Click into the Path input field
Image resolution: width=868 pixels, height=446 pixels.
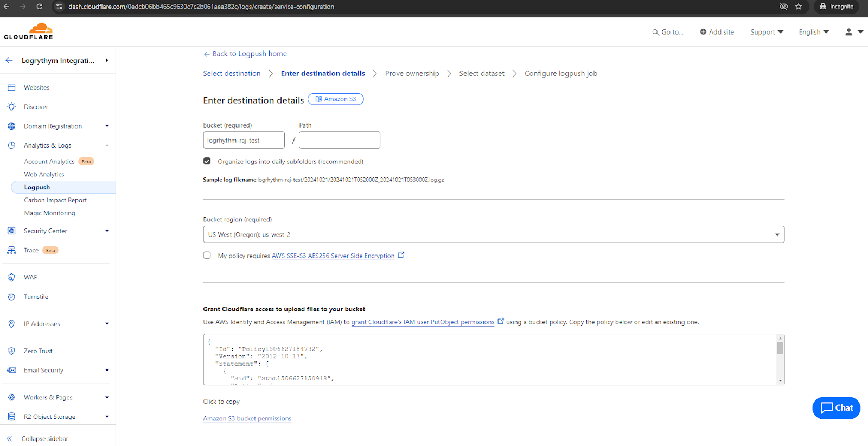(x=339, y=140)
